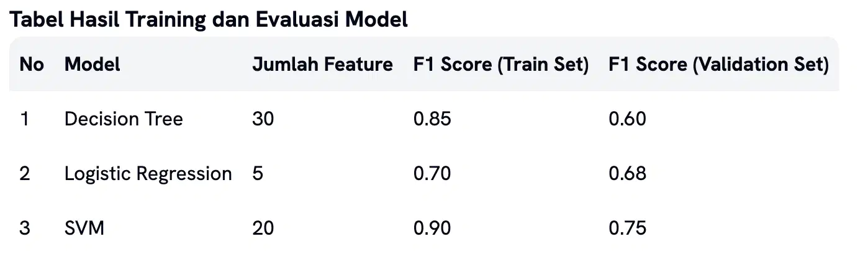The height and width of the screenshot is (267, 868).
Task: Select train F1 score 0.70
Action: (x=432, y=174)
